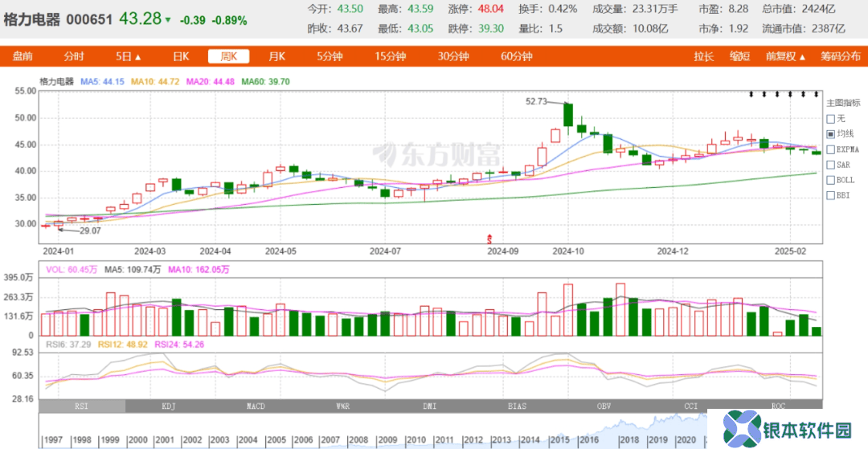The image size is (868, 449).
Task: Select the RSI sub-indicator tab
Action: [82, 406]
